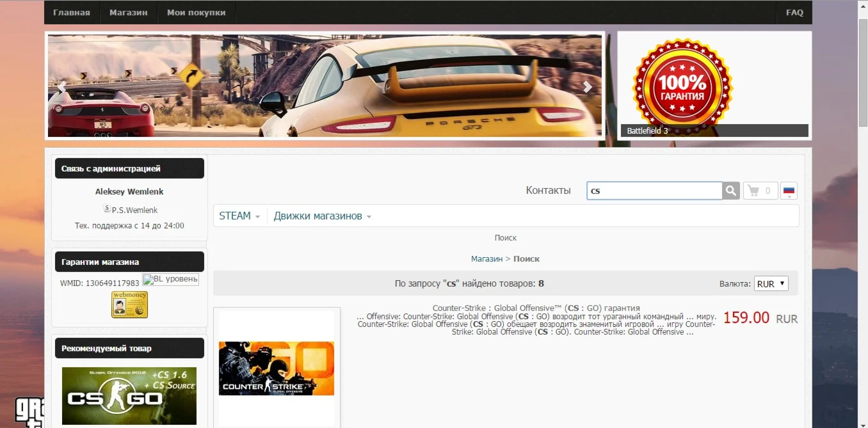Open Counter-Strike product thumbnail
The width and height of the screenshot is (868, 428).
click(x=277, y=369)
